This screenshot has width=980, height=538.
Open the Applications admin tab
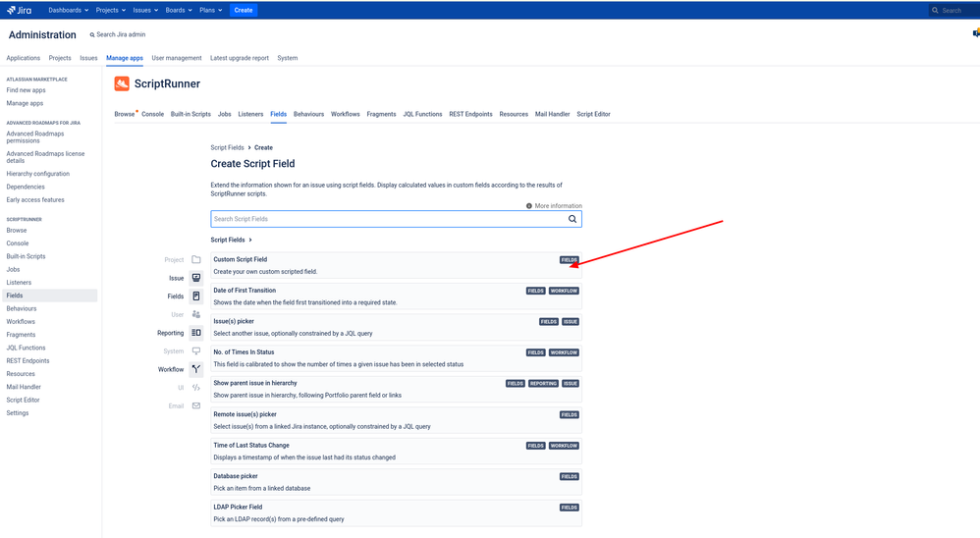click(x=24, y=58)
